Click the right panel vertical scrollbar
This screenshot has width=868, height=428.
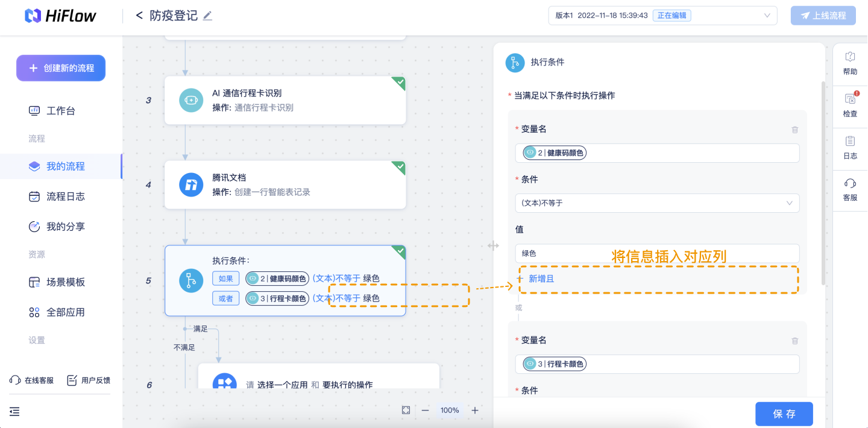823,183
